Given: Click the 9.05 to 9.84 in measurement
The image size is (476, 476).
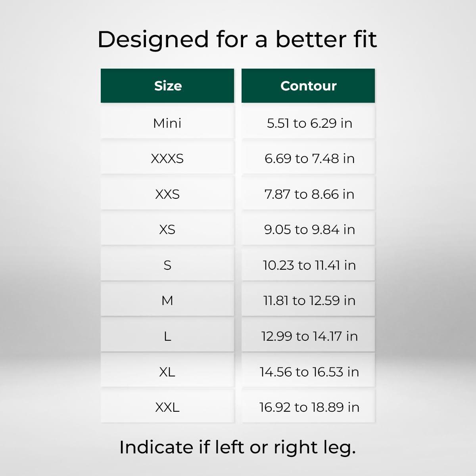Looking at the screenshot, I should (x=309, y=229).
